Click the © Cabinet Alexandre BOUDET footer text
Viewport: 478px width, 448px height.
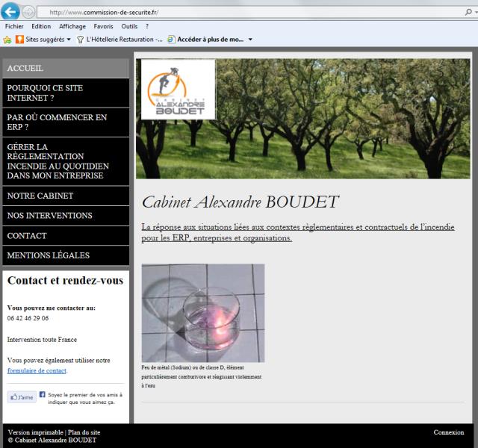[x=52, y=440]
